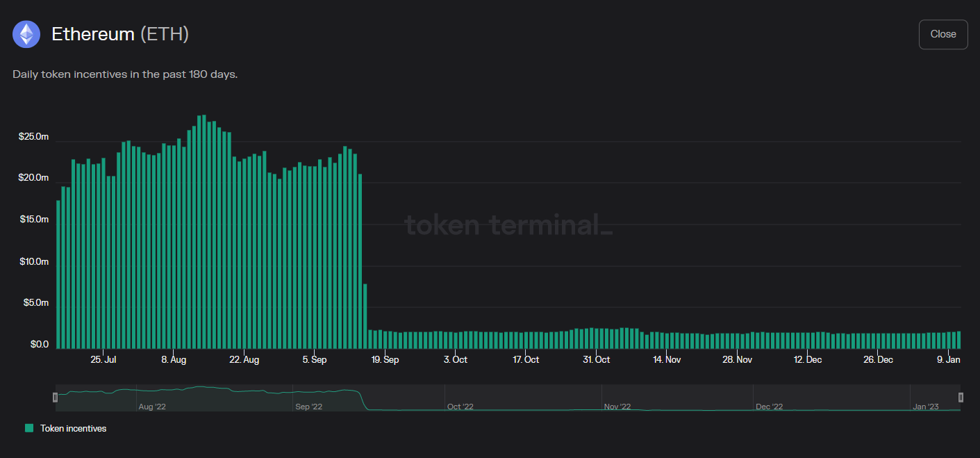This screenshot has height=458, width=980.
Task: Select the Aug '22 area in navigator
Action: tap(152, 407)
